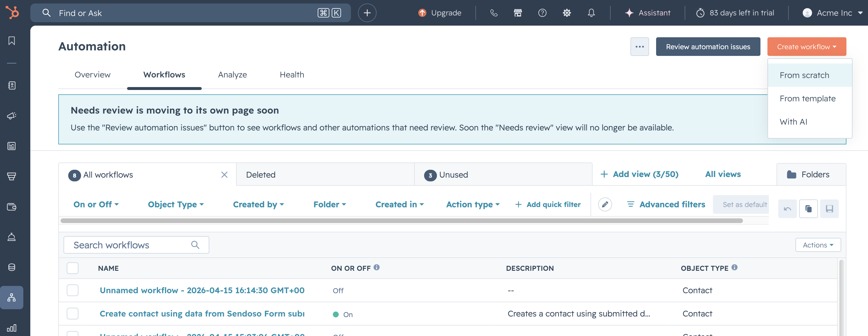Open the Data management sidebar icon
The width and height of the screenshot is (868, 336).
(x=12, y=267)
